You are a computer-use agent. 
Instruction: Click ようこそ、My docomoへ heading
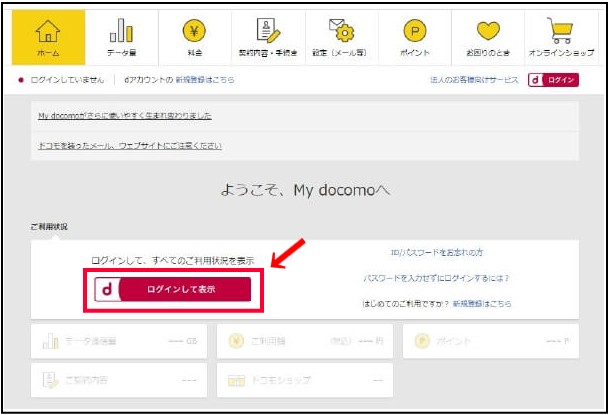coord(305,191)
